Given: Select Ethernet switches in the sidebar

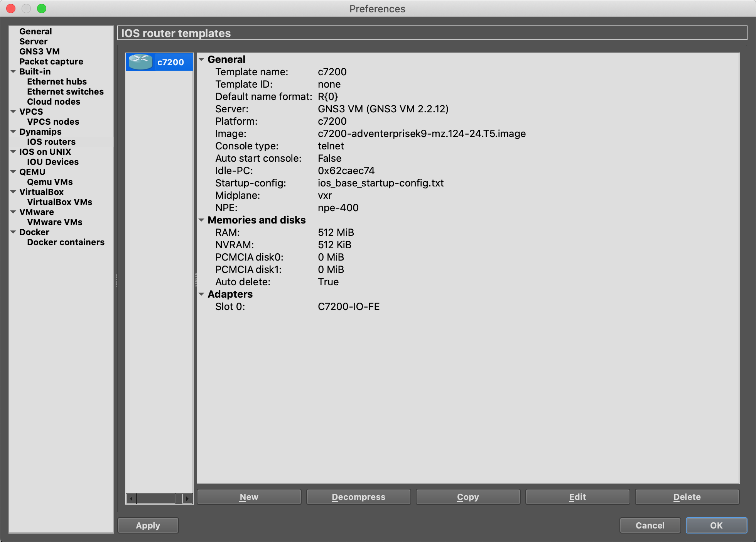Looking at the screenshot, I should point(65,91).
